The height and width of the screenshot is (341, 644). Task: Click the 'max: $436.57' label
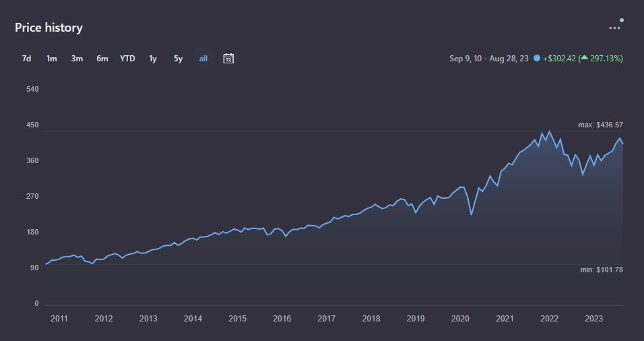(x=600, y=125)
